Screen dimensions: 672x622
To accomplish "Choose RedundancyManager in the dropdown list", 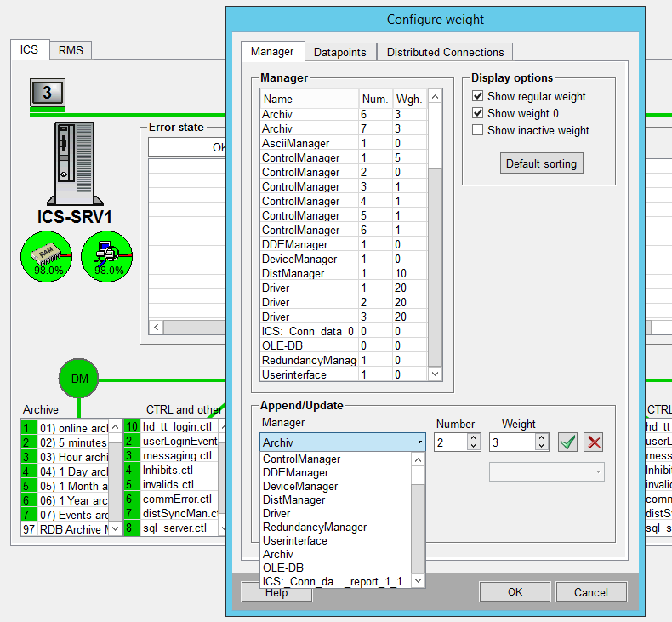I will pyautogui.click(x=315, y=527).
